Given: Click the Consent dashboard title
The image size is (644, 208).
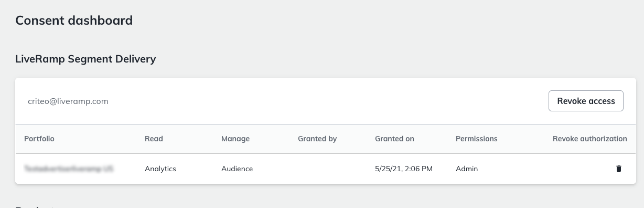Looking at the screenshot, I should (74, 20).
